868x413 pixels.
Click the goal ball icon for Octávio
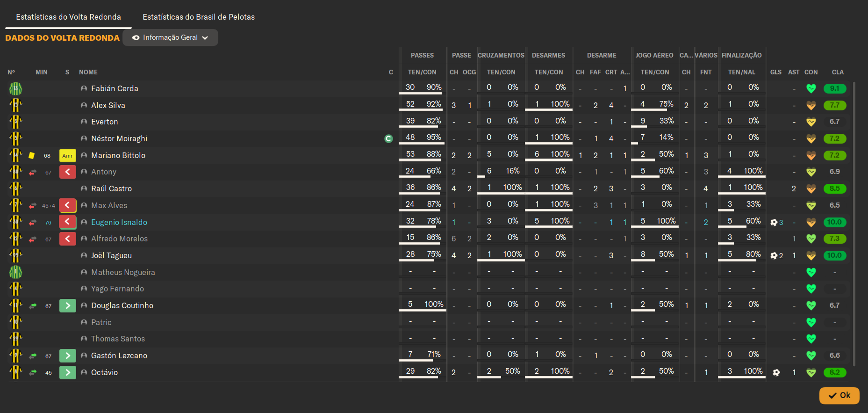tap(776, 372)
